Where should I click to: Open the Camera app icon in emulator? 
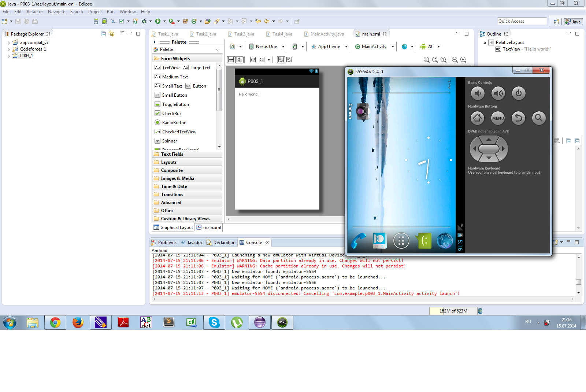(x=363, y=111)
